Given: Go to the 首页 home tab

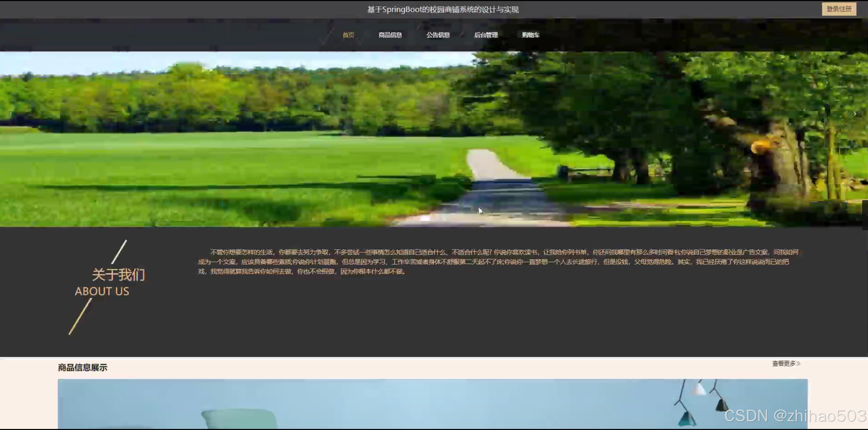Looking at the screenshot, I should point(348,35).
